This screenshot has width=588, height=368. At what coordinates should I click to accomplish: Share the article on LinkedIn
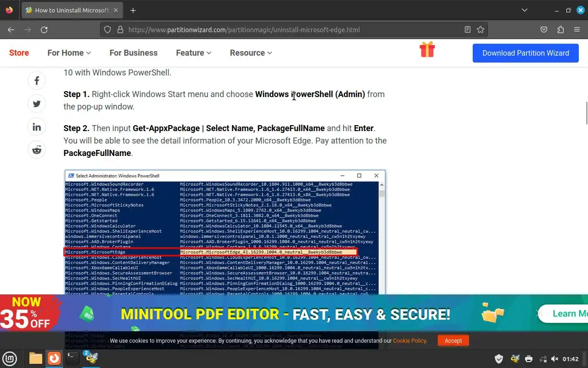coord(37,126)
